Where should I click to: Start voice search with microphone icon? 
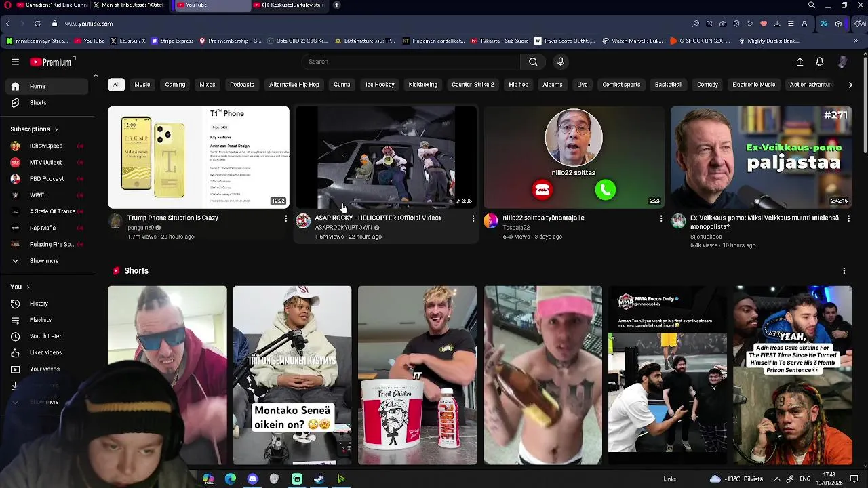tap(561, 62)
